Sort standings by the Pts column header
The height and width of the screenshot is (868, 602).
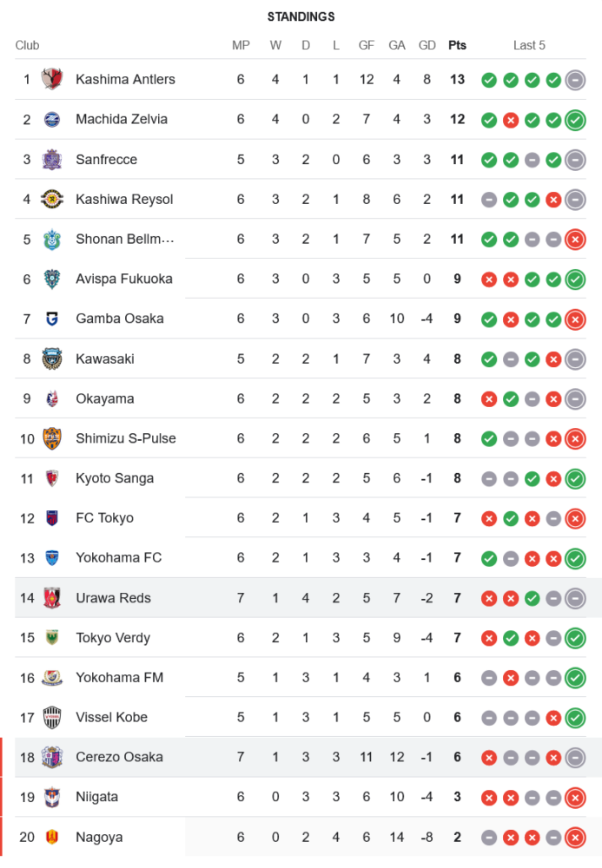(457, 45)
